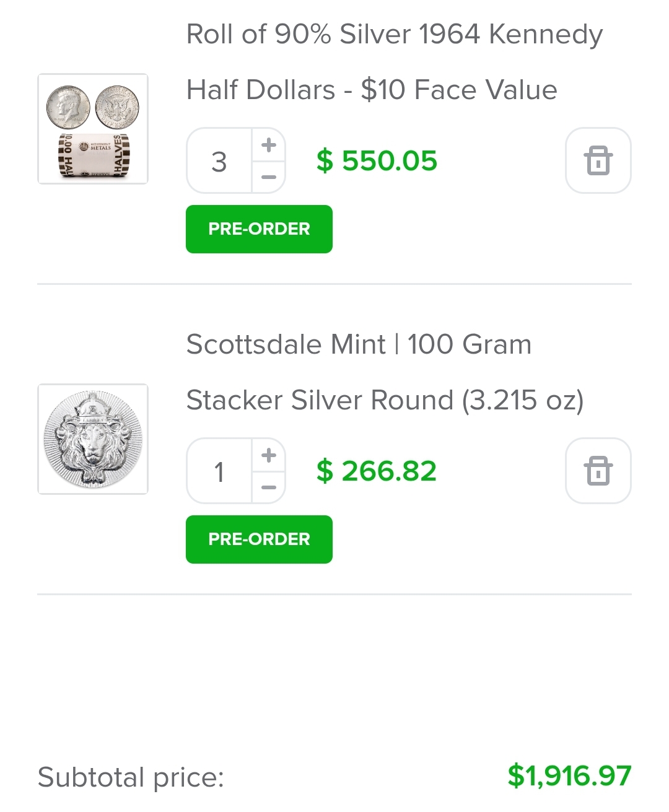Open the Kennedy Half Dollars roll product image

(93, 129)
